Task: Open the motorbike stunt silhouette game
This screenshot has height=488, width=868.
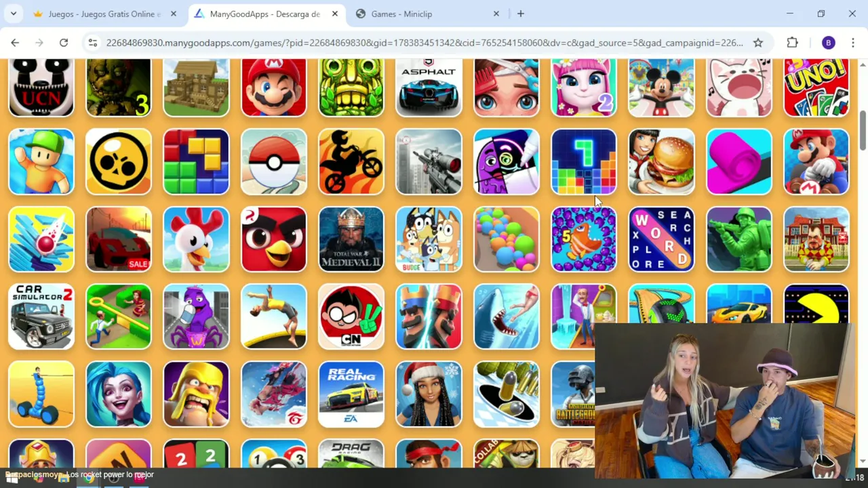Action: [x=351, y=162]
